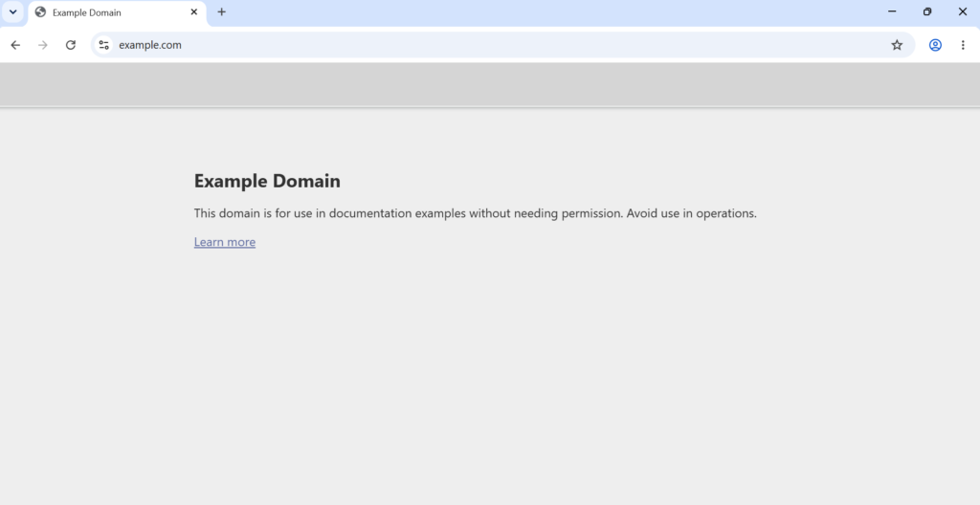Screen dimensions: 980x505
Task: Reload the current page
Action: click(71, 45)
